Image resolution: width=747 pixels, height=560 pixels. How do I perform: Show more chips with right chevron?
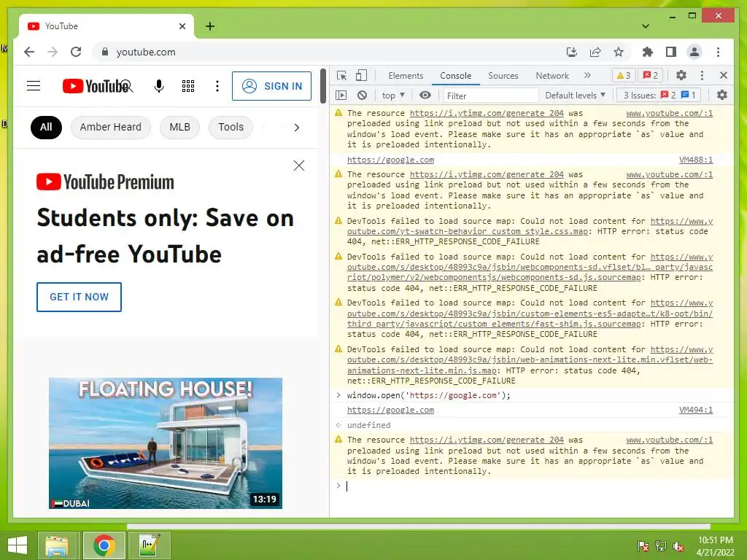297,128
